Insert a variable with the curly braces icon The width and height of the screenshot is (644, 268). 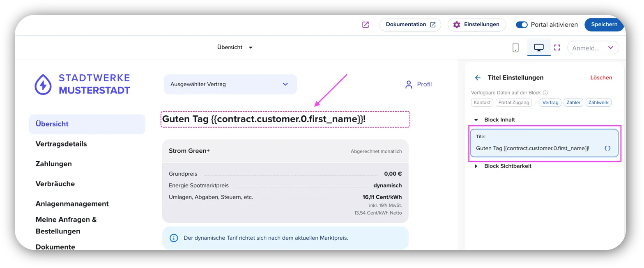[607, 148]
